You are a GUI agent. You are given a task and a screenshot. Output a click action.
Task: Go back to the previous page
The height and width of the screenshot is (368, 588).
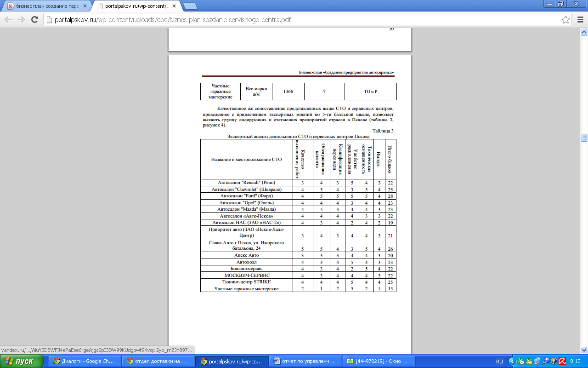pyautogui.click(x=8, y=20)
